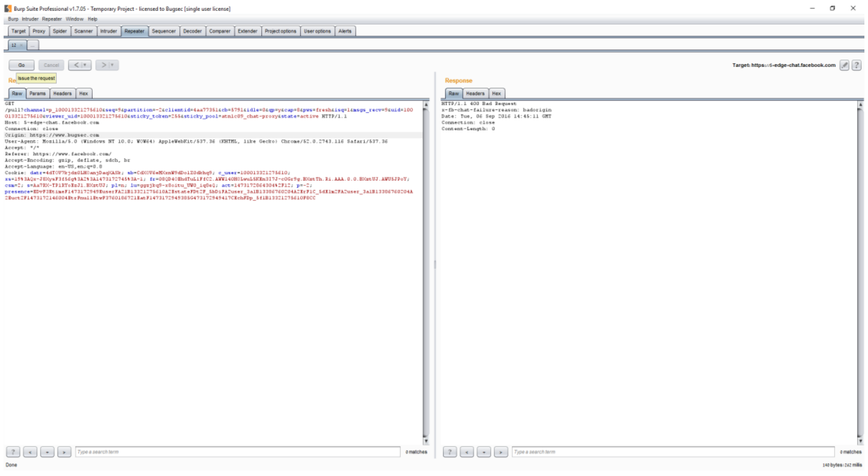Switch to the Spider tab

[60, 31]
